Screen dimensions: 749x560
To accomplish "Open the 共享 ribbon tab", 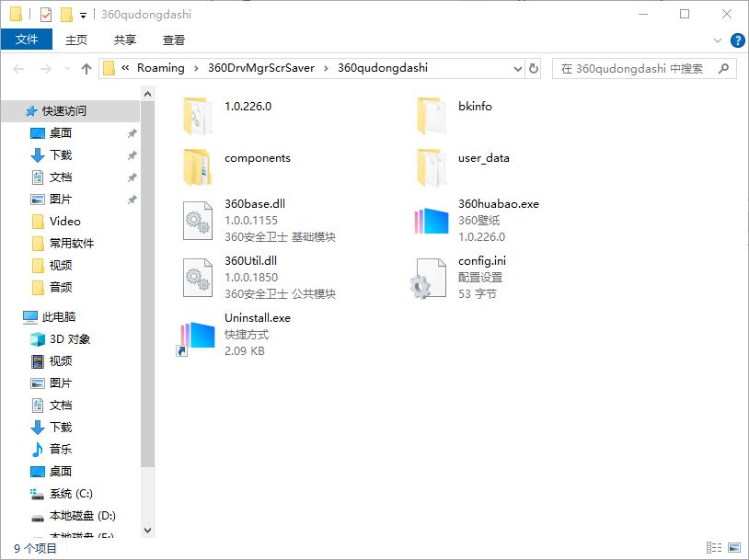I will click(125, 40).
